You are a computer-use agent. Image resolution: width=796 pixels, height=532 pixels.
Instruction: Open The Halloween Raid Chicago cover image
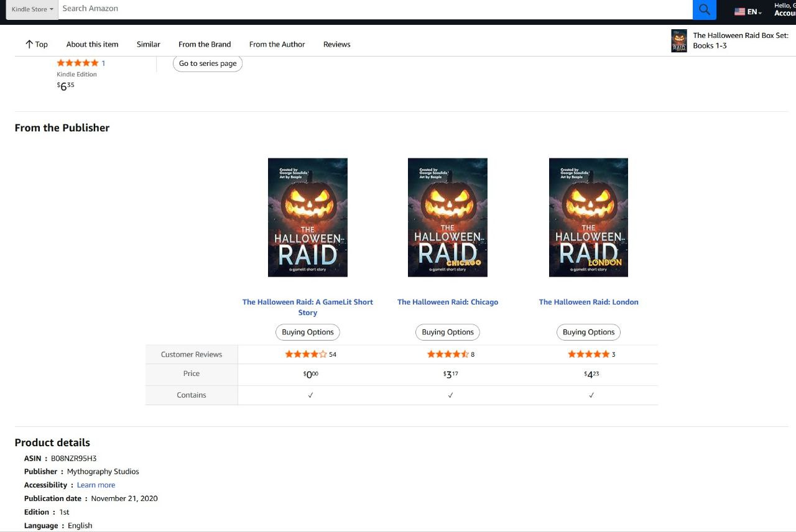click(x=448, y=218)
